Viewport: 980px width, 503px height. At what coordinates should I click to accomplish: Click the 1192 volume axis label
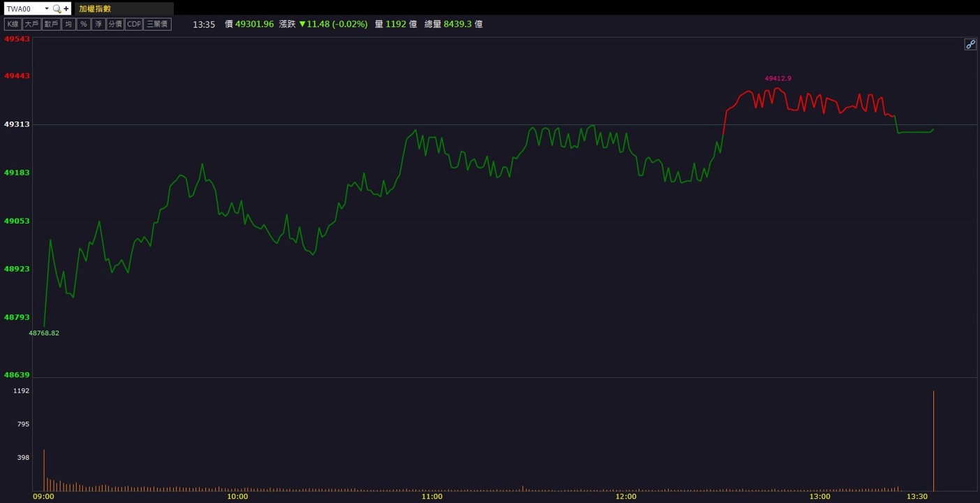click(21, 391)
